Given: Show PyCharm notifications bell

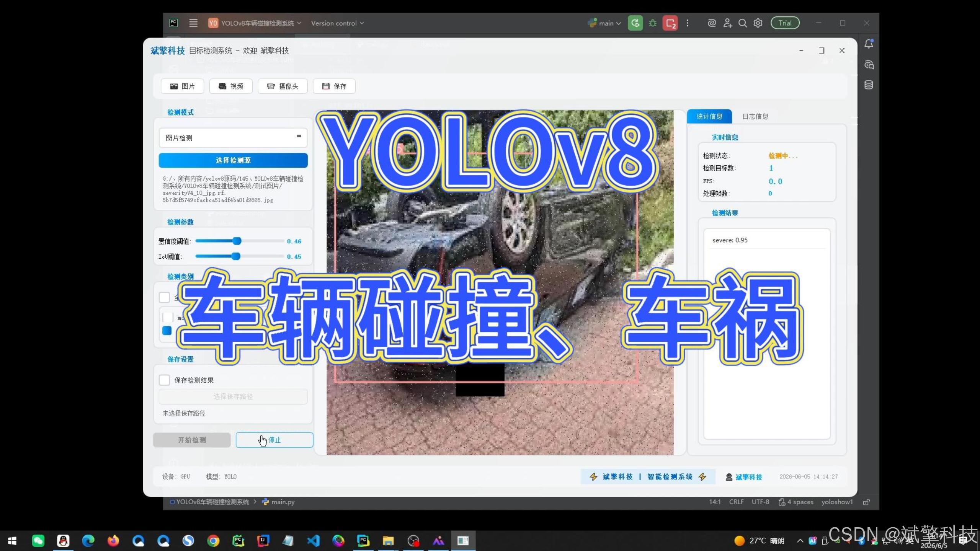Looking at the screenshot, I should [x=869, y=44].
